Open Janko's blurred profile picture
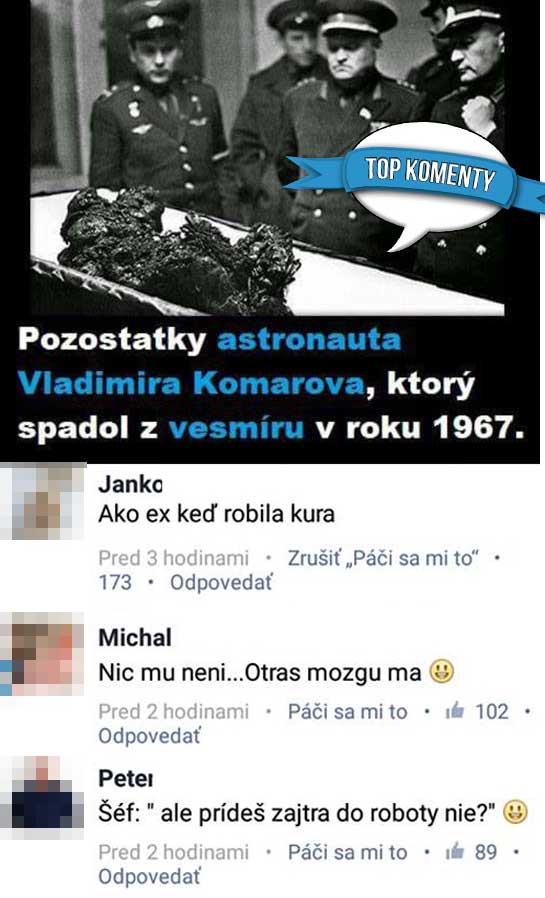This screenshot has width=545, height=898. 43,502
